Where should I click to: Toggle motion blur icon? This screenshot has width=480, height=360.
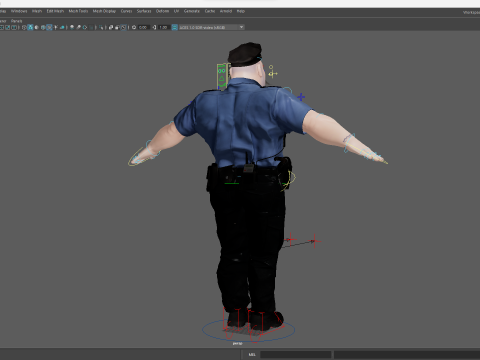tap(78, 27)
